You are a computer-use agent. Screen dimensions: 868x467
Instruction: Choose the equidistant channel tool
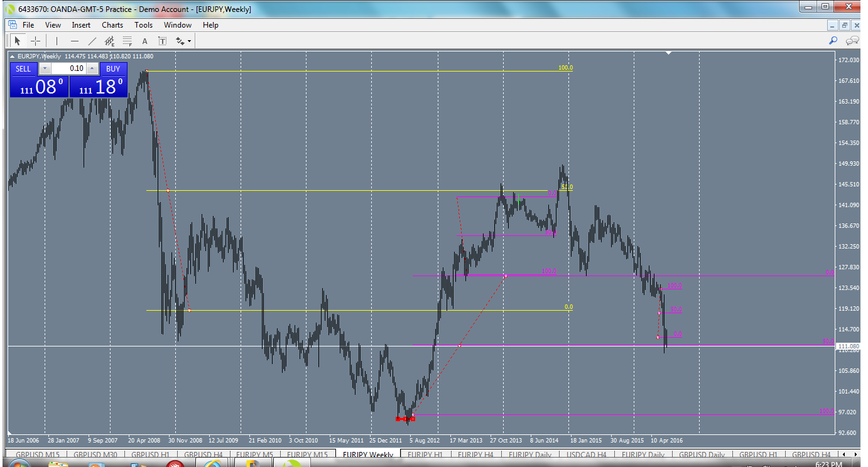point(109,41)
